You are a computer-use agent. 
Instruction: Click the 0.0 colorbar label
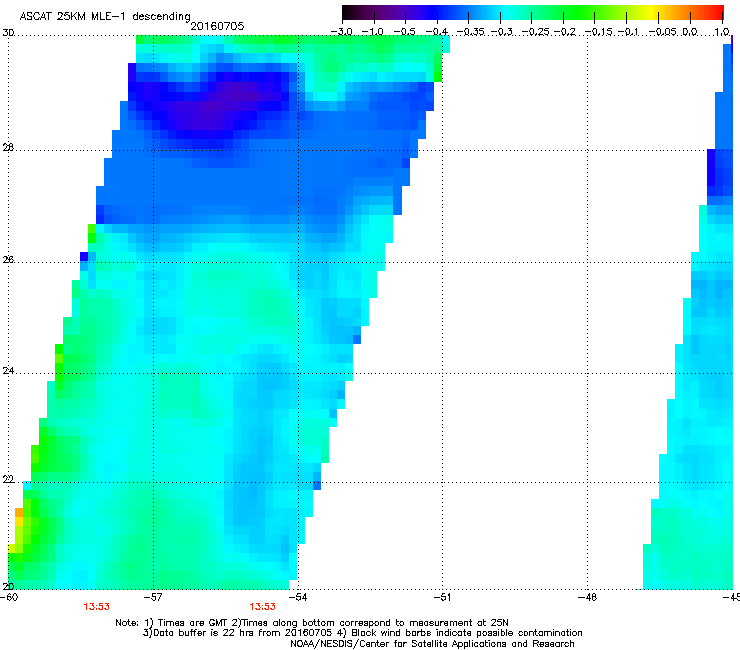(690, 32)
